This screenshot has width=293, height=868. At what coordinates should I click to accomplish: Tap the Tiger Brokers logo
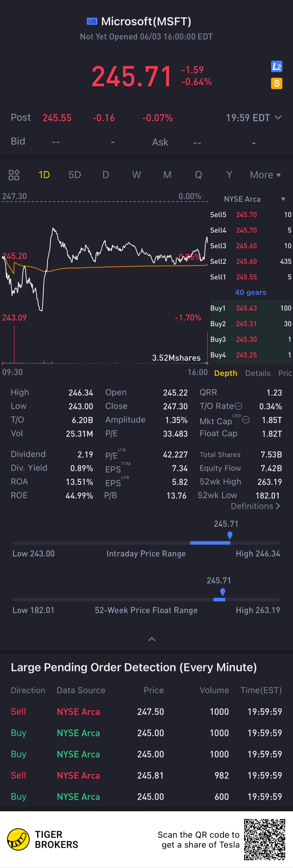18,839
